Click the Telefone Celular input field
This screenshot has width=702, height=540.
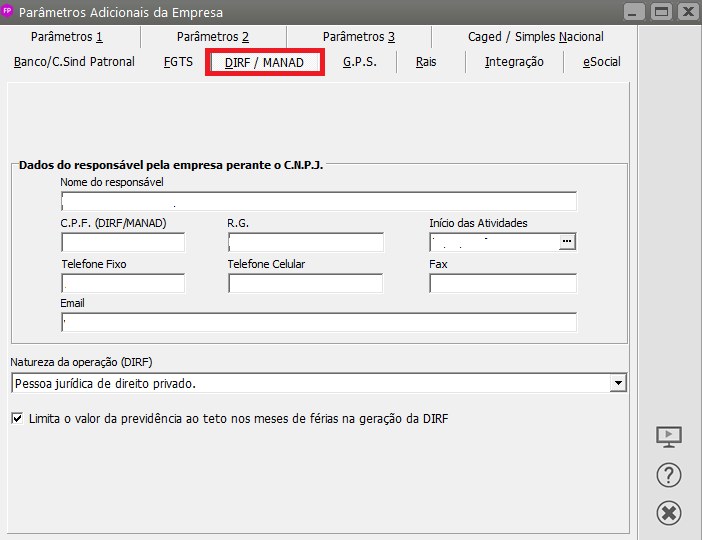(x=305, y=283)
